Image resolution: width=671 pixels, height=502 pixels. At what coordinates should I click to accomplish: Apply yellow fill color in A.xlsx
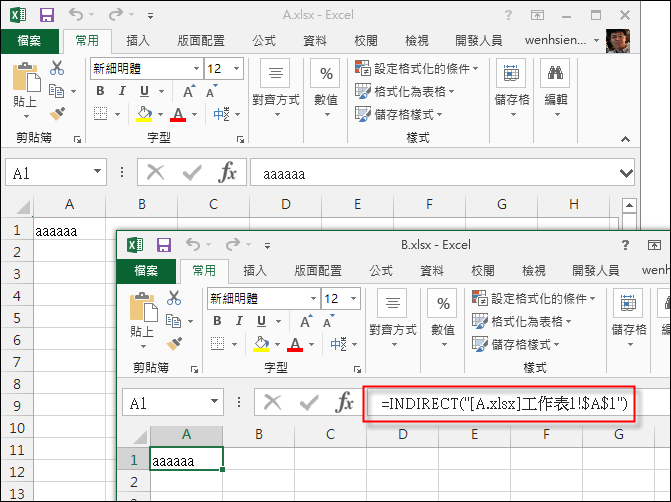144,114
